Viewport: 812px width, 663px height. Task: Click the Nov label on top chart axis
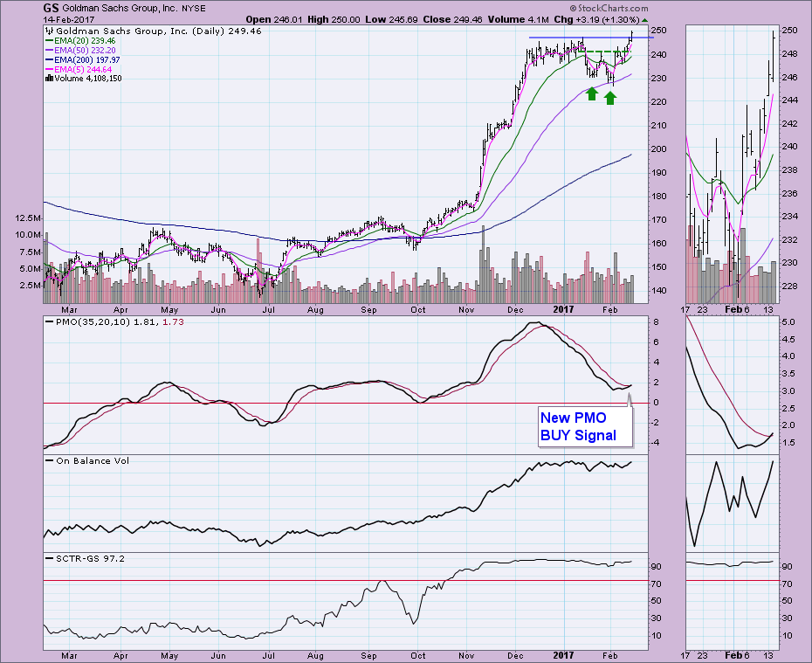[466, 310]
